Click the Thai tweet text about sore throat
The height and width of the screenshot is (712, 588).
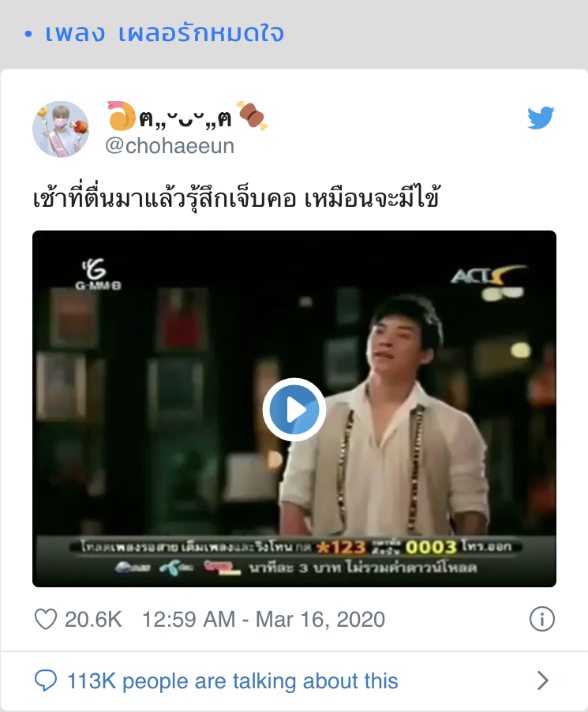click(236, 198)
